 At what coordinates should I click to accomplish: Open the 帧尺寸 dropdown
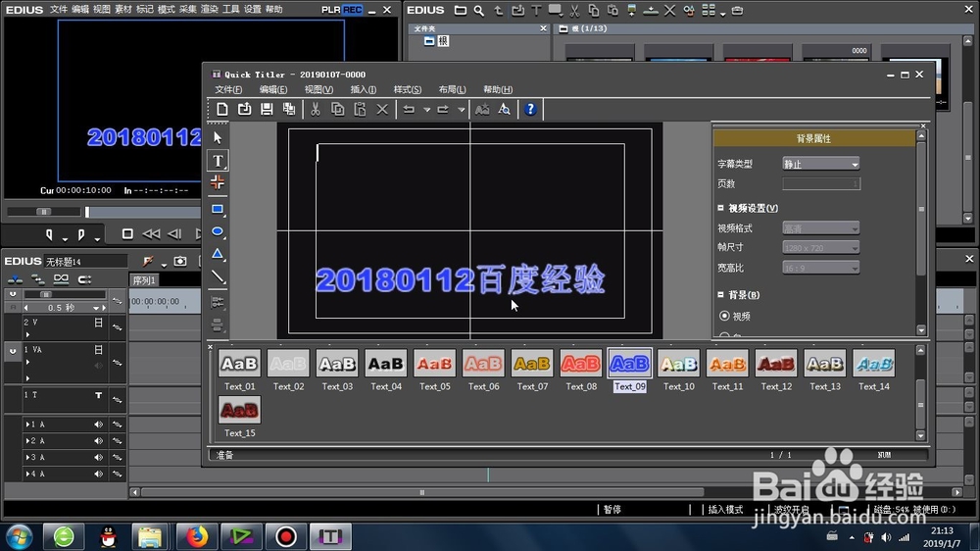pyautogui.click(x=820, y=248)
